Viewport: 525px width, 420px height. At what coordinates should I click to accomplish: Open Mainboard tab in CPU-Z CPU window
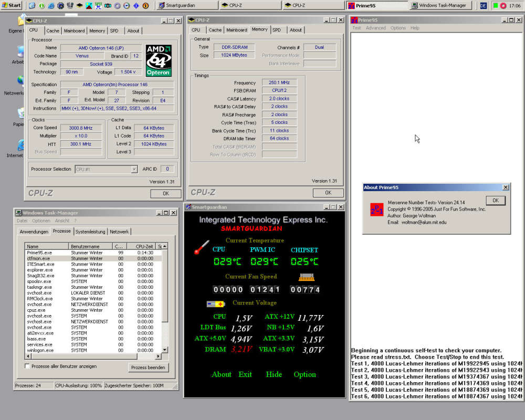tap(75, 31)
